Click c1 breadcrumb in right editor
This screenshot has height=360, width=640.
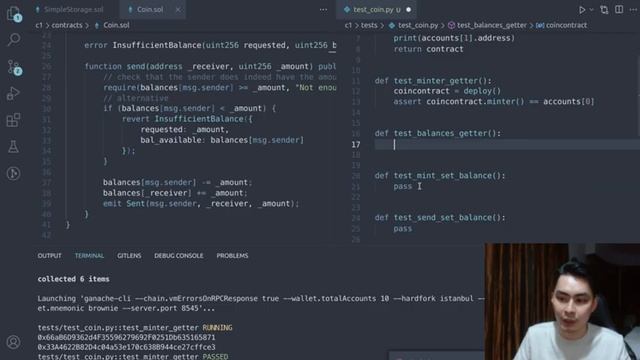coord(348,25)
